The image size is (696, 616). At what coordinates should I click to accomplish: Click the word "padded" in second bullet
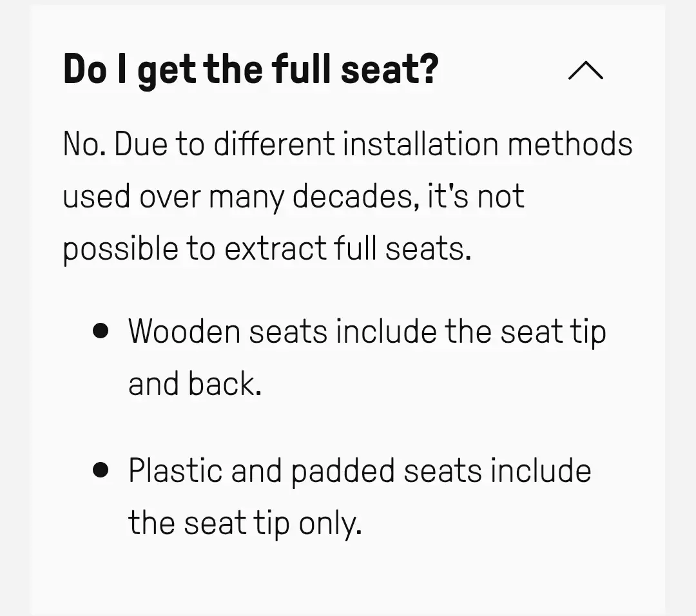[342, 471]
